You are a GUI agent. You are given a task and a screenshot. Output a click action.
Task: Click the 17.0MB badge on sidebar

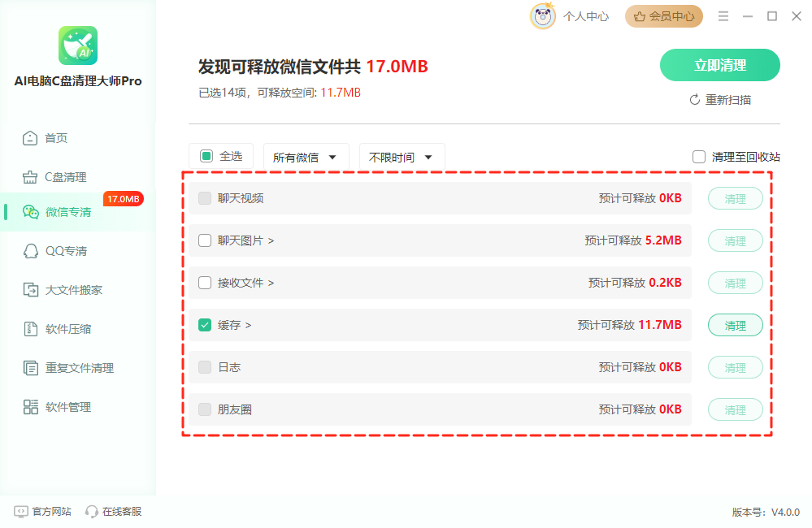click(124, 199)
